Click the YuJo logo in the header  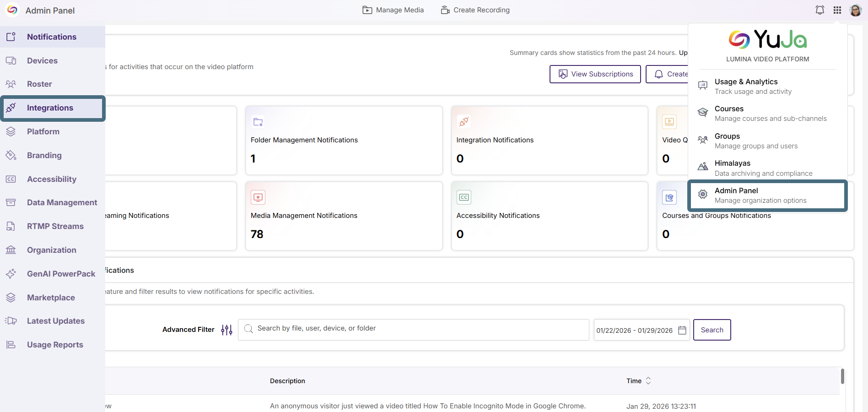point(12,10)
